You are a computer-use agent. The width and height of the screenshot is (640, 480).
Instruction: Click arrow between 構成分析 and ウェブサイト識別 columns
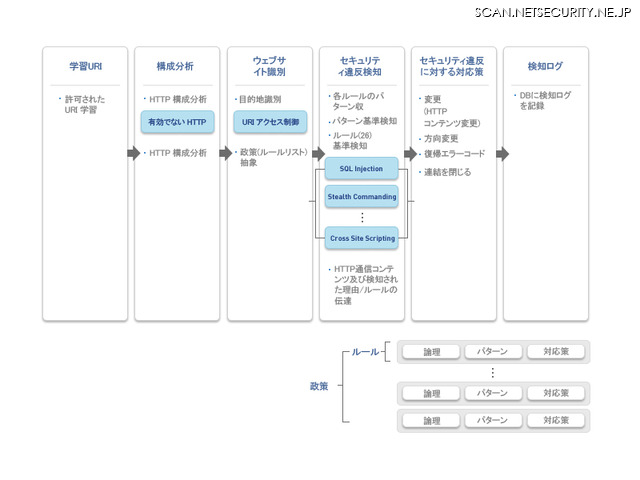pyautogui.click(x=226, y=153)
